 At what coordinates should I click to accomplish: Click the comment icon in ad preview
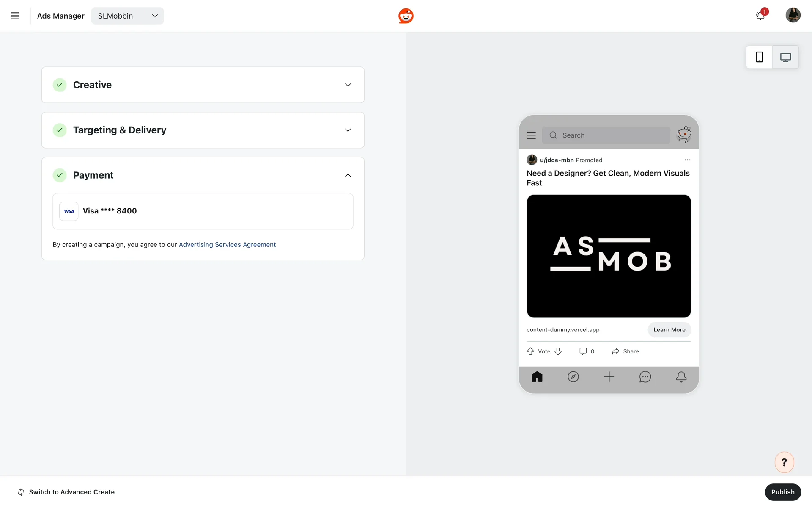coord(583,351)
